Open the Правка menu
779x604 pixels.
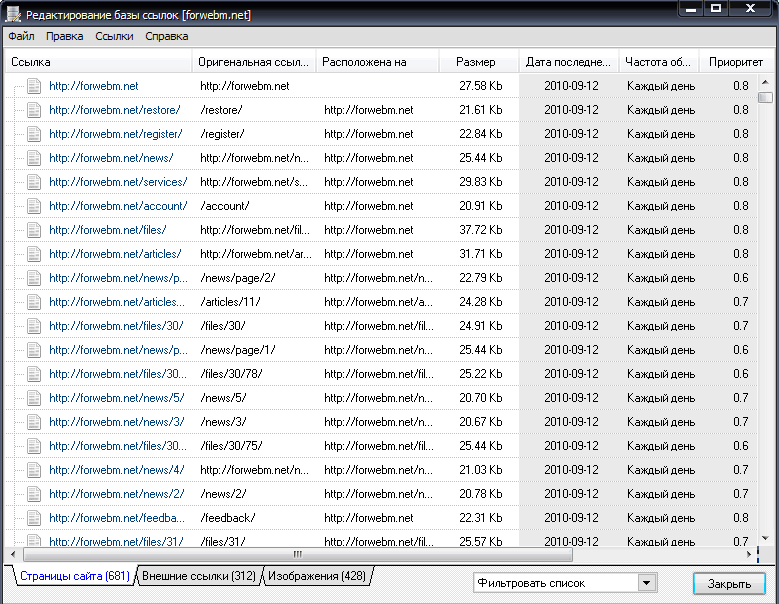click(65, 36)
